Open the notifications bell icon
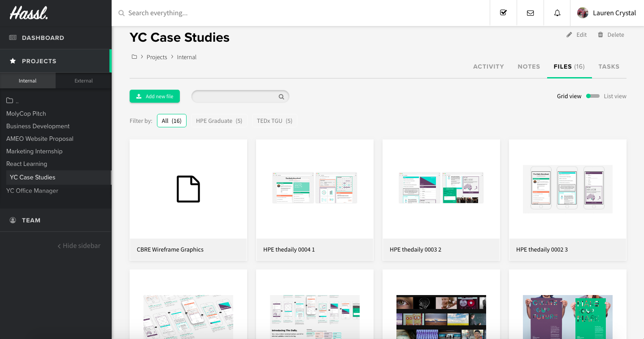The width and height of the screenshot is (644, 339). tap(557, 13)
